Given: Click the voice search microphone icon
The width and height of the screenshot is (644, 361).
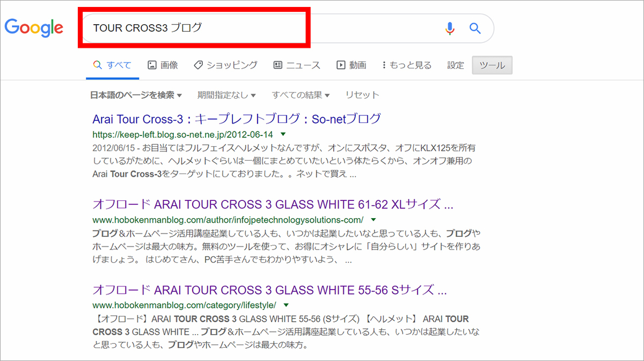Looking at the screenshot, I should pyautogui.click(x=450, y=28).
